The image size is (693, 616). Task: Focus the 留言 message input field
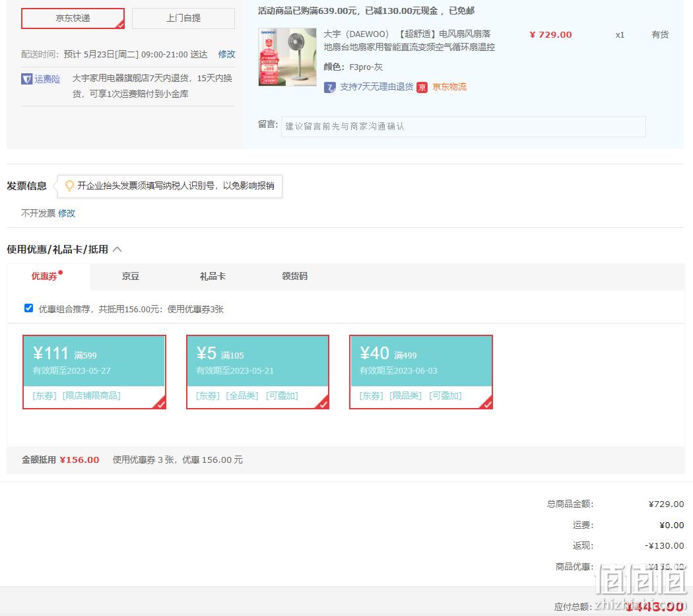(x=463, y=127)
